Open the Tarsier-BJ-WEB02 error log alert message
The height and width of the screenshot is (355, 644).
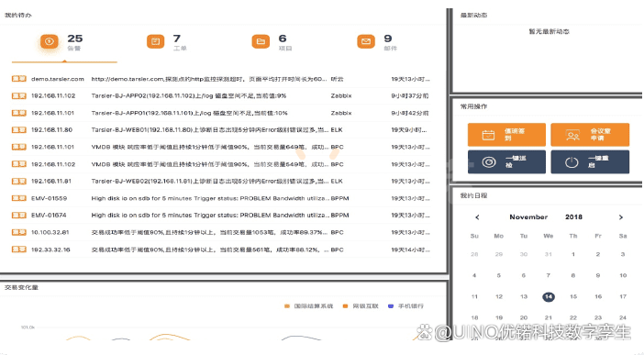210,182
